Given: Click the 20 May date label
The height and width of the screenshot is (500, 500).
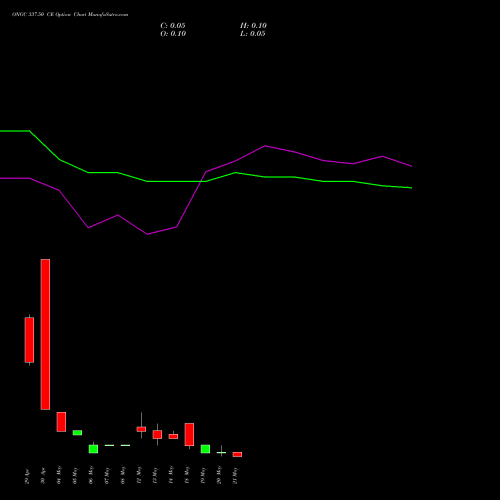Looking at the screenshot, I should click(219, 475).
